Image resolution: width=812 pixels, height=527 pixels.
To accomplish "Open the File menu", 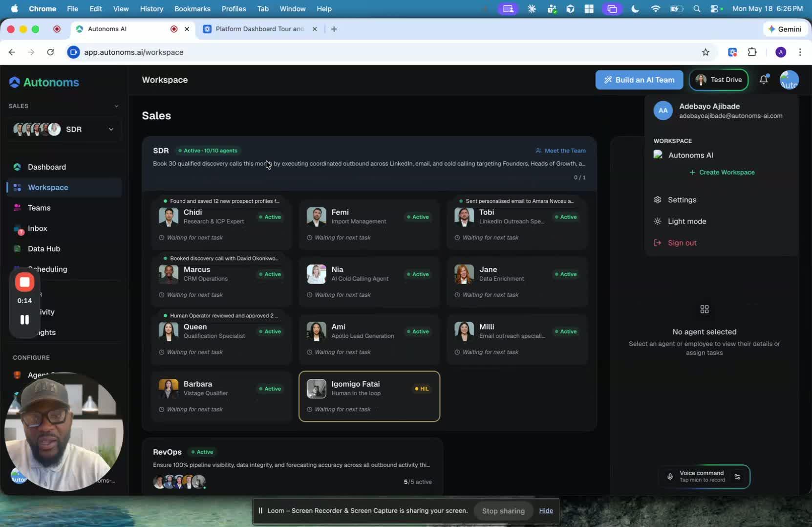I will (72, 9).
